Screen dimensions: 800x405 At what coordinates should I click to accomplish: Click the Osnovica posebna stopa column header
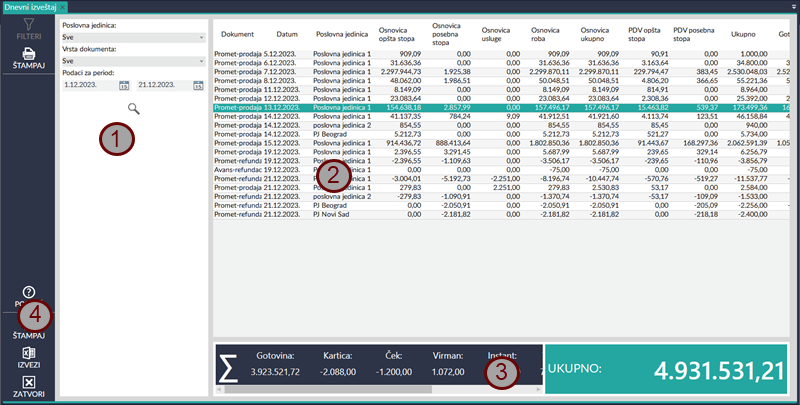447,34
